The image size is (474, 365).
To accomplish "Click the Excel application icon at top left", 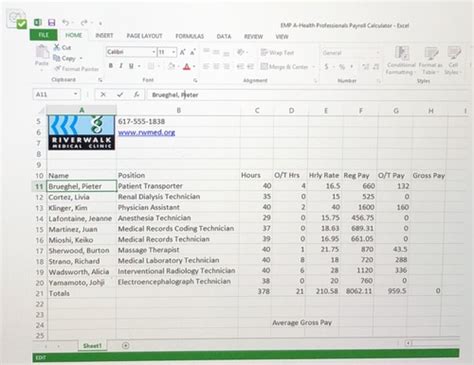I will coord(38,22).
